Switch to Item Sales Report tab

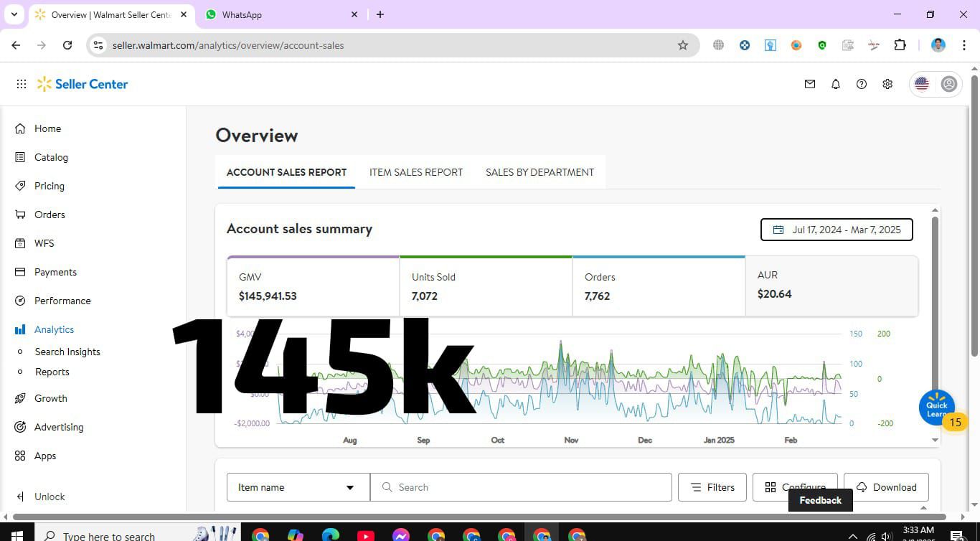click(x=416, y=172)
